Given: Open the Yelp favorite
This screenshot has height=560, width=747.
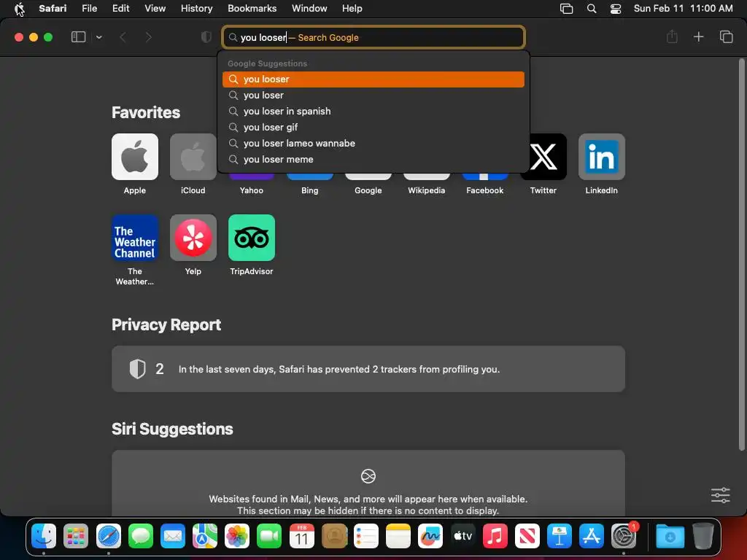Looking at the screenshot, I should (x=193, y=238).
